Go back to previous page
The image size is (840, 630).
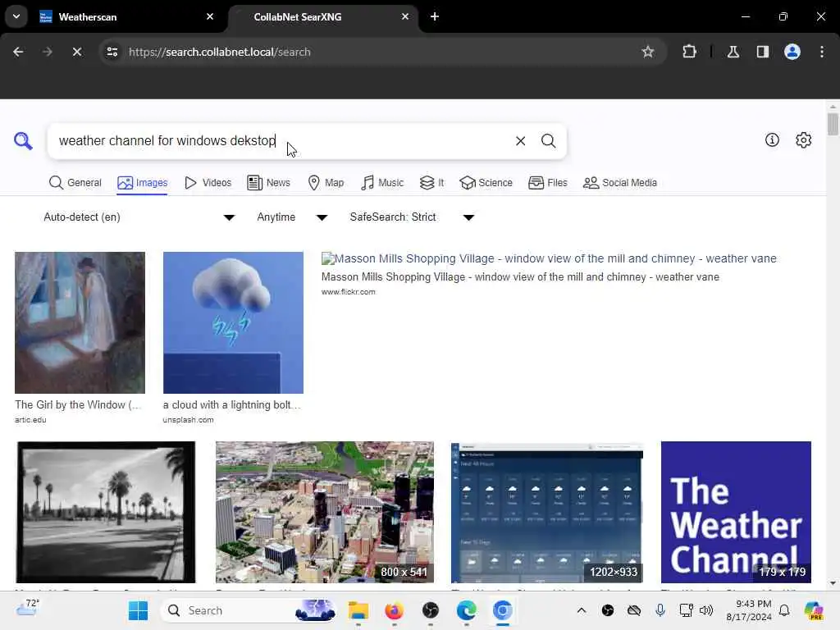click(18, 52)
